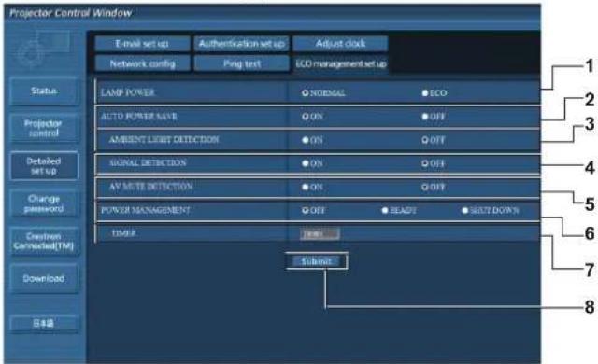
Task: Click the AMBIENT LIGHT DETECTION label
Action: (164, 139)
